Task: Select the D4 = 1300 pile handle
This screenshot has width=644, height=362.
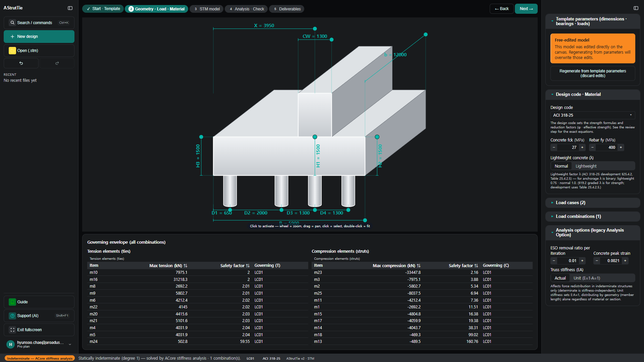Action: tap(348, 210)
